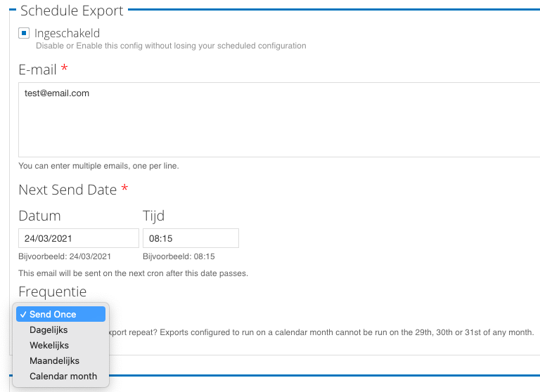The height and width of the screenshot is (392, 540).
Task: Collapse the Schedule Export section toggle
Action: (x=12, y=11)
